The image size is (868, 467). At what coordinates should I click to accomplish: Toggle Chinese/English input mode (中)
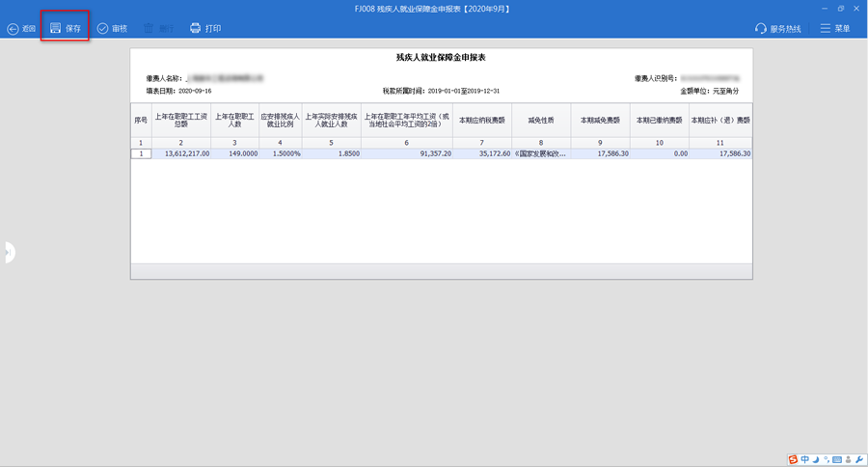pyautogui.click(x=805, y=459)
